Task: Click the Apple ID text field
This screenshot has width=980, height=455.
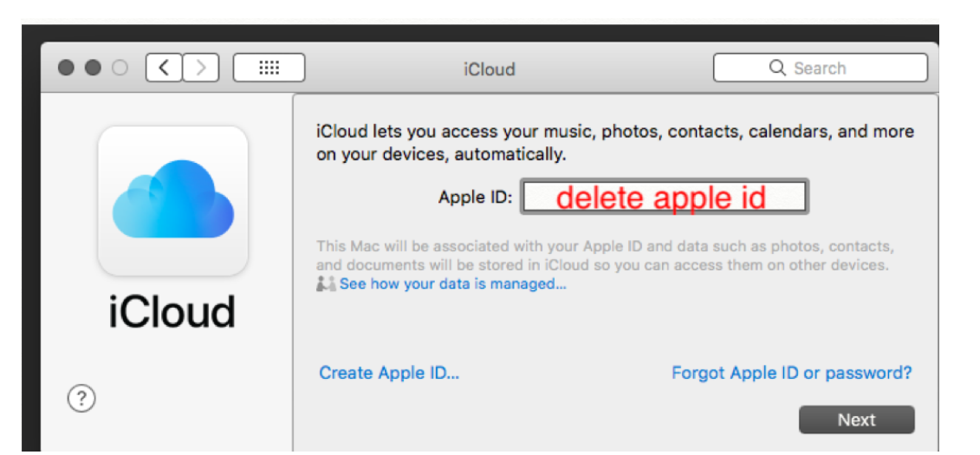Action: pyautogui.click(x=664, y=198)
